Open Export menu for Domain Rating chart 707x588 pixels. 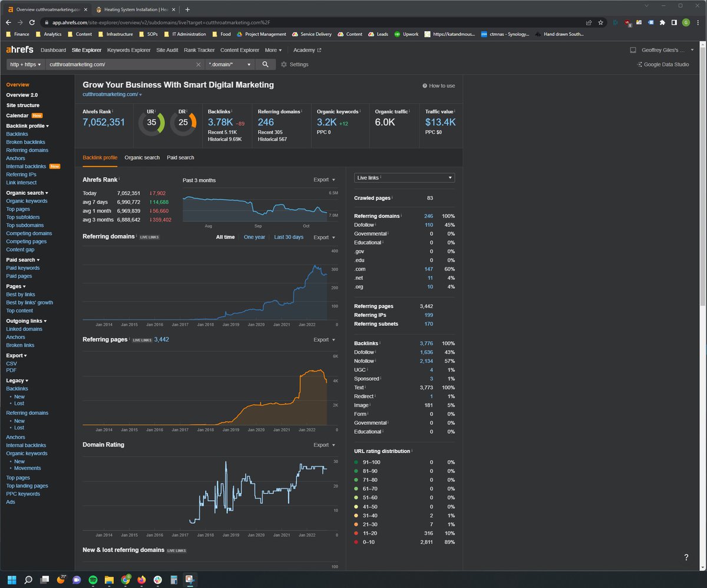coord(324,445)
